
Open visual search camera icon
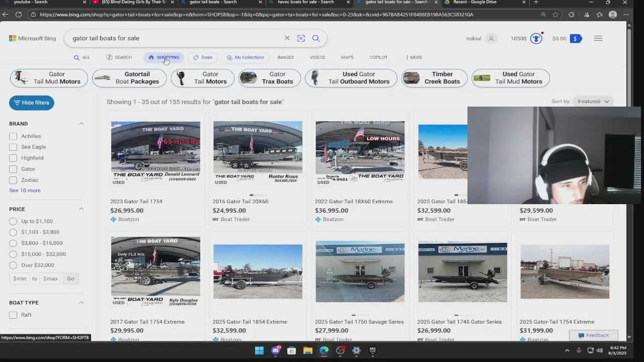point(301,38)
